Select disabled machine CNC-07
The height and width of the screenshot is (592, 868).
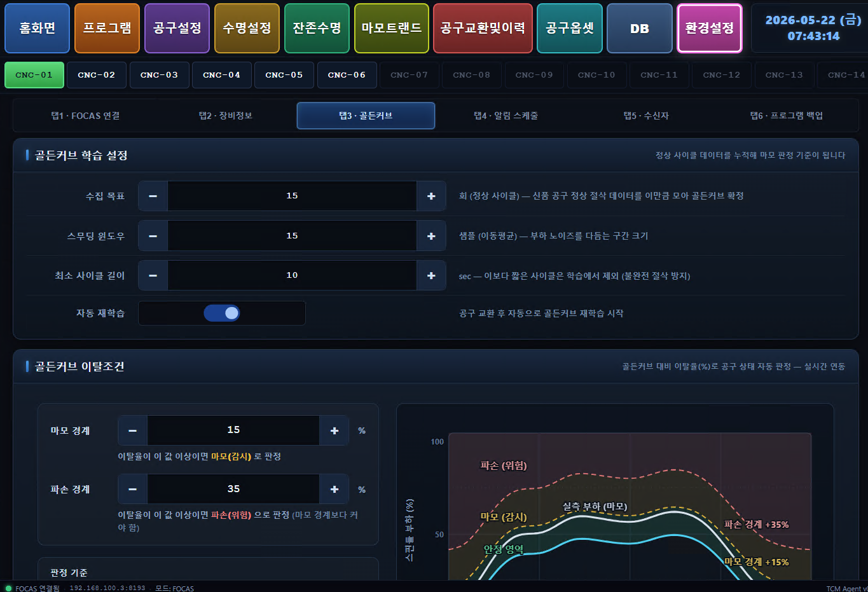tap(409, 75)
